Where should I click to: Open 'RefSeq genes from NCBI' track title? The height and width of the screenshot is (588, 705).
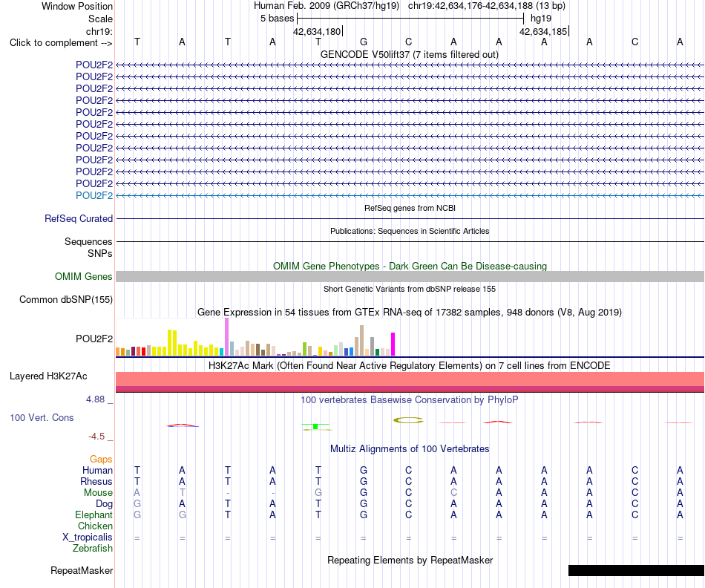coord(410,208)
